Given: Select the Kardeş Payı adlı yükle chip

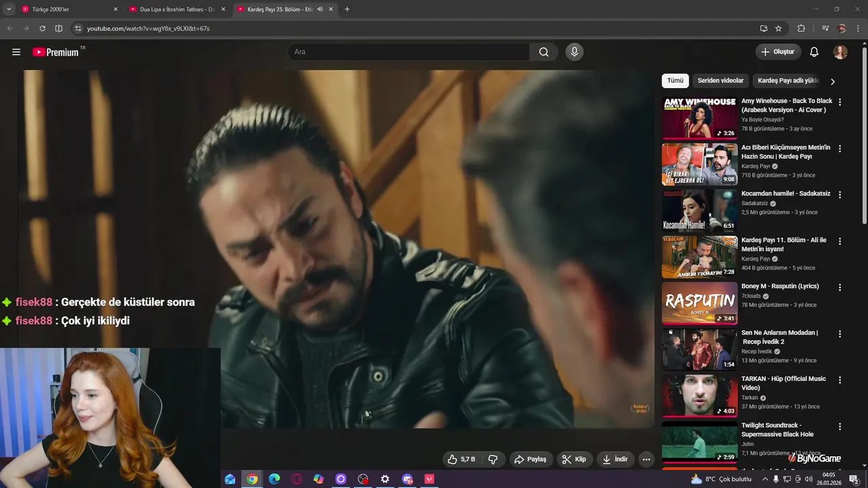Looking at the screenshot, I should (788, 81).
